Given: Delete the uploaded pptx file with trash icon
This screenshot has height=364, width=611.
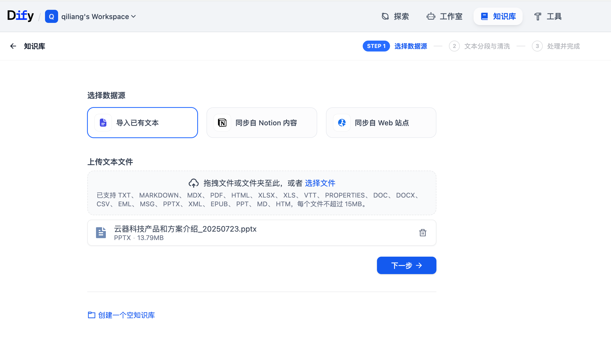Looking at the screenshot, I should (423, 233).
